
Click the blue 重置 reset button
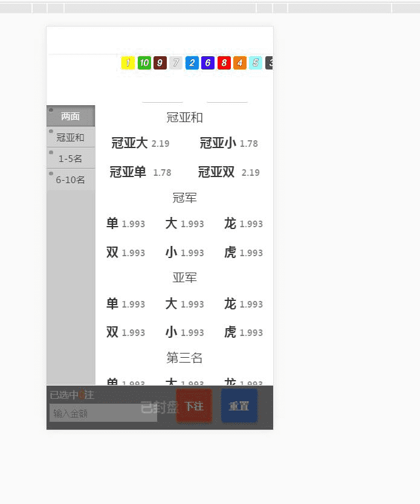(x=239, y=406)
